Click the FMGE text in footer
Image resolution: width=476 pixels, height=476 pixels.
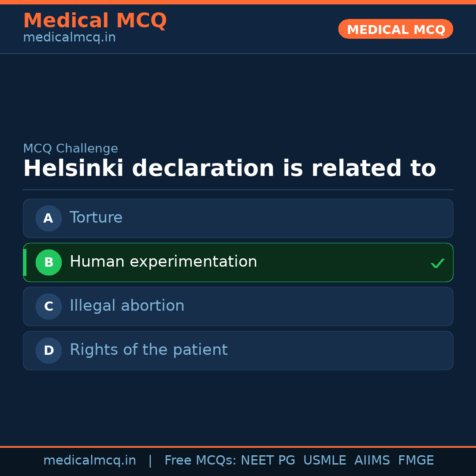click(x=416, y=461)
